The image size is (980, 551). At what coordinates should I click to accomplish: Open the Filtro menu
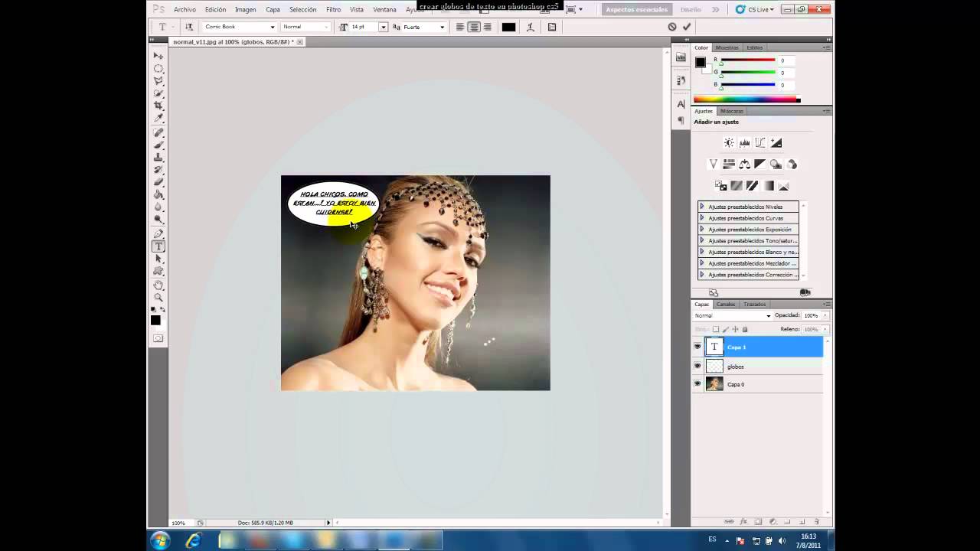click(x=333, y=9)
